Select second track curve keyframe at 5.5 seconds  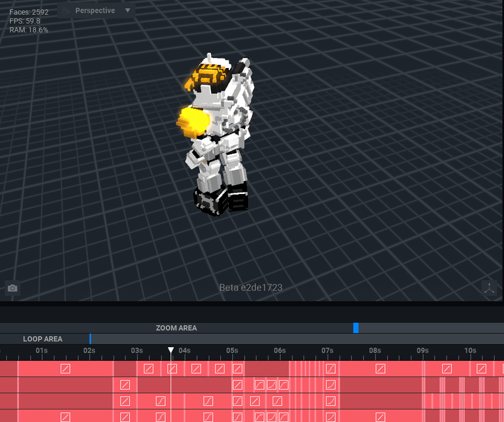[x=260, y=385]
